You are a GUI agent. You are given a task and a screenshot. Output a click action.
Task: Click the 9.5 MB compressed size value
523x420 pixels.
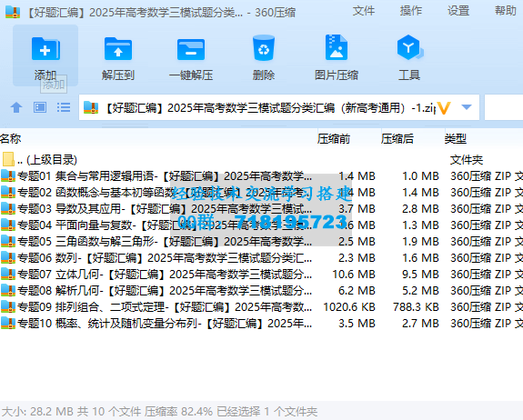coord(420,274)
